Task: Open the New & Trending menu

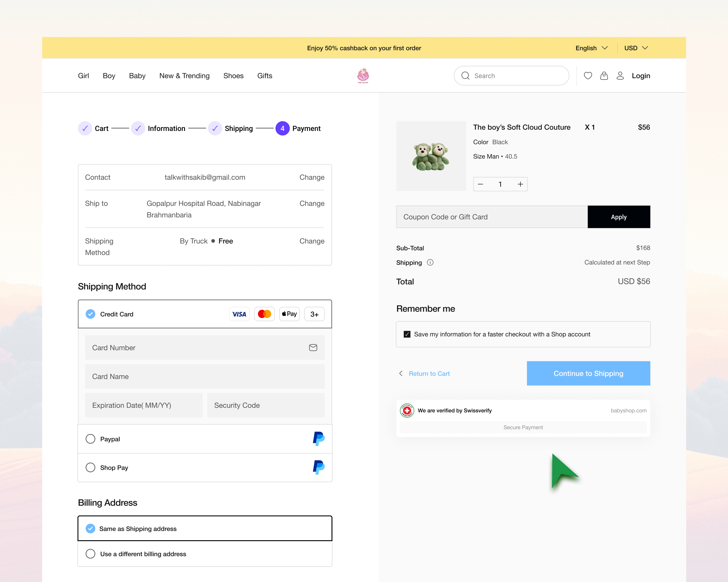Action: click(x=184, y=75)
